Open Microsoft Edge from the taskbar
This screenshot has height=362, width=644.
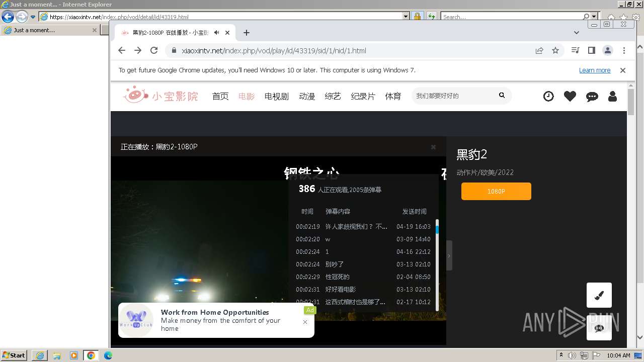[x=108, y=355]
